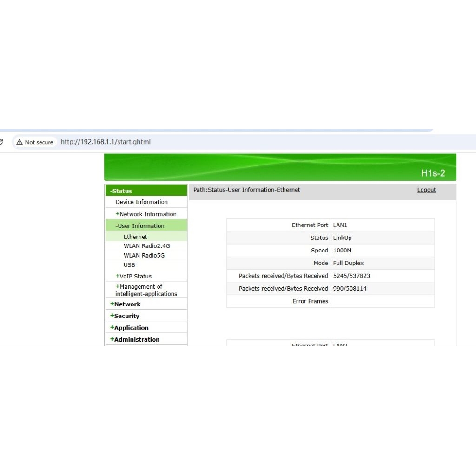Log out via the Logout link
Screen dimensions: 476x476
click(x=426, y=190)
